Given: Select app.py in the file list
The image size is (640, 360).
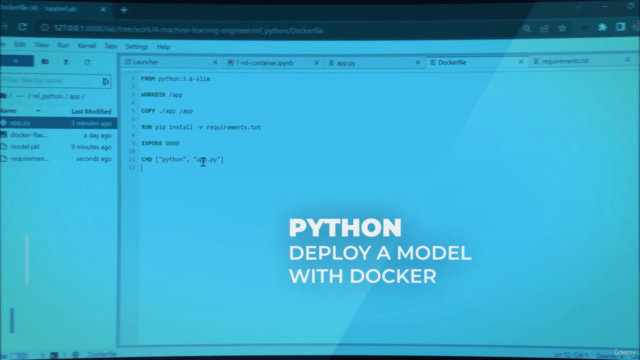Looking at the screenshot, I should [58, 123].
